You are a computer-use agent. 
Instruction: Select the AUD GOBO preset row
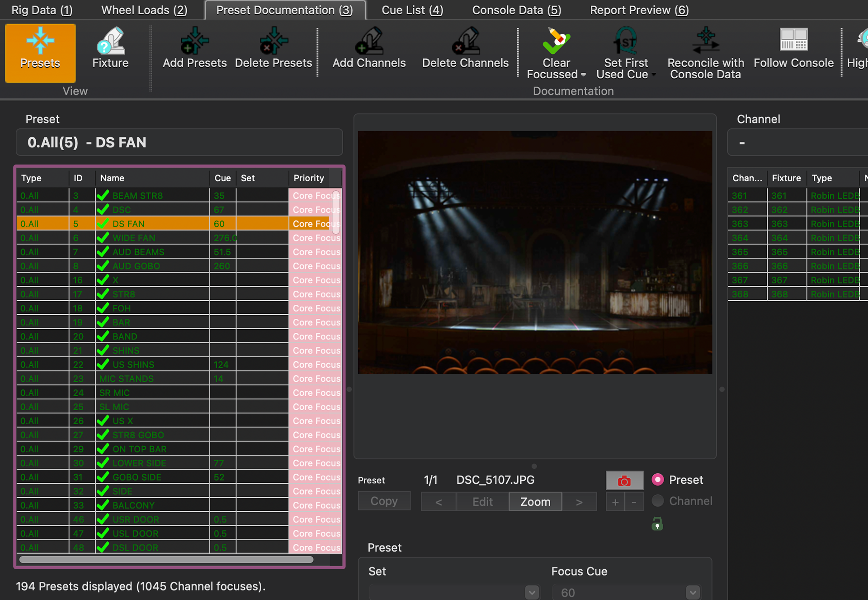coord(179,266)
